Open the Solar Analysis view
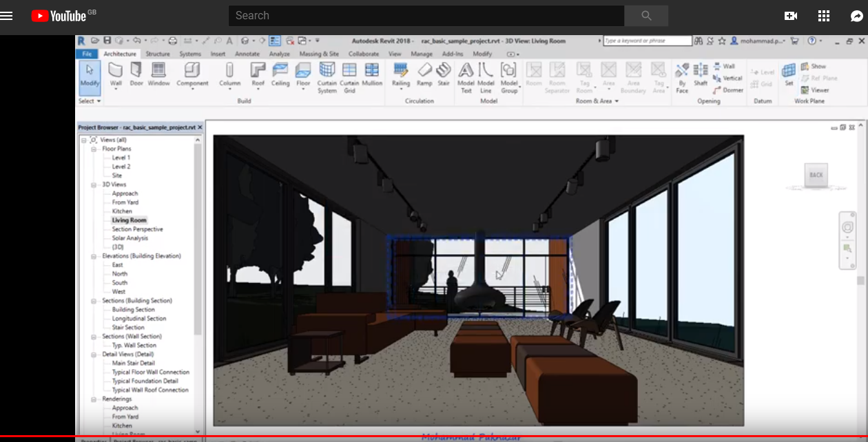 point(130,238)
